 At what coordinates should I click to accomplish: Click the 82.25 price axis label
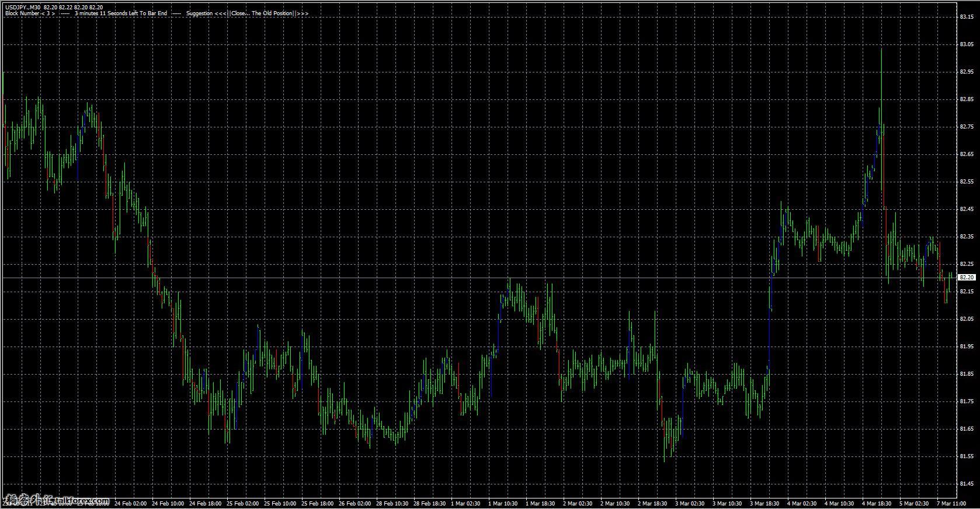tap(966, 264)
